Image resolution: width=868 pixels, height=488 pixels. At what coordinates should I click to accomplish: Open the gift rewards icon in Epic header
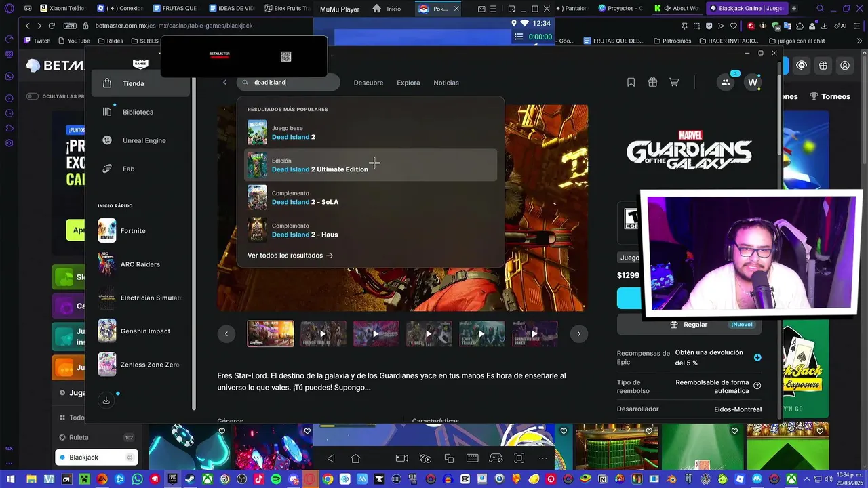(x=652, y=82)
